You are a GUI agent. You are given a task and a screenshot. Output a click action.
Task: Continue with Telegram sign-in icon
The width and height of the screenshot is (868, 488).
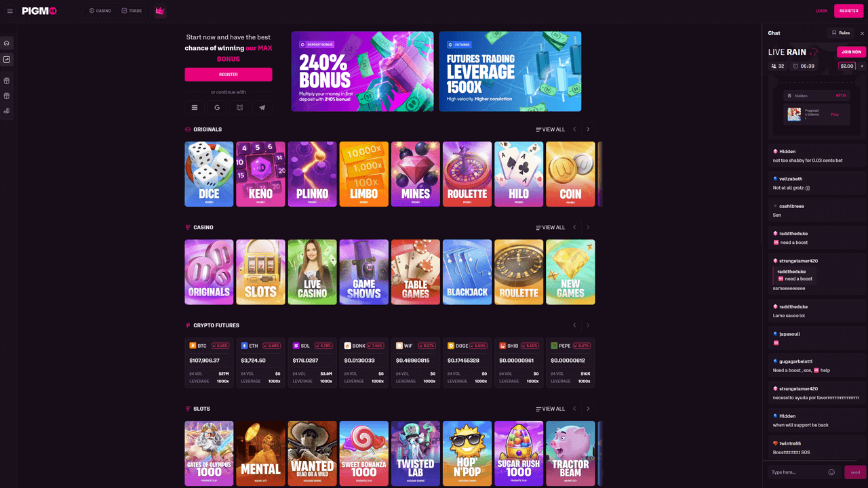click(262, 108)
